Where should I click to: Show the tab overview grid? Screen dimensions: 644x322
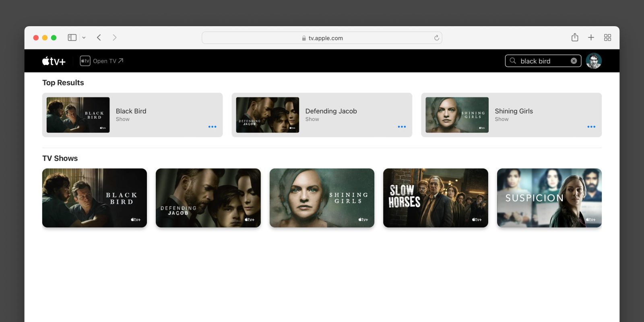[607, 37]
